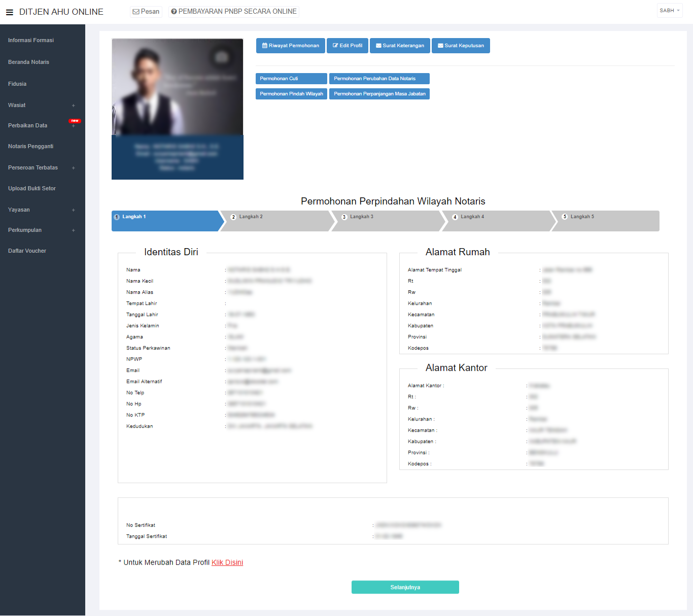Image resolution: width=693 pixels, height=616 pixels.
Task: Click the Permohonan Perpindahan Wilayah Notaris title
Action: tap(393, 201)
